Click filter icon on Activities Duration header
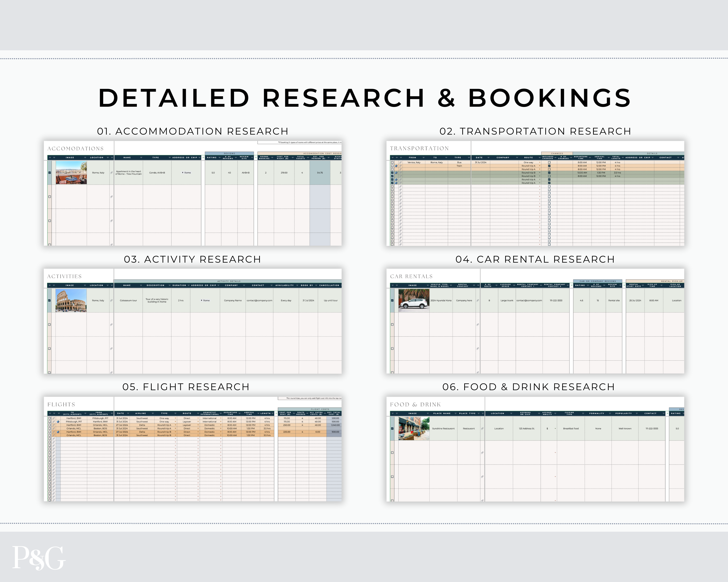 [x=189, y=285]
